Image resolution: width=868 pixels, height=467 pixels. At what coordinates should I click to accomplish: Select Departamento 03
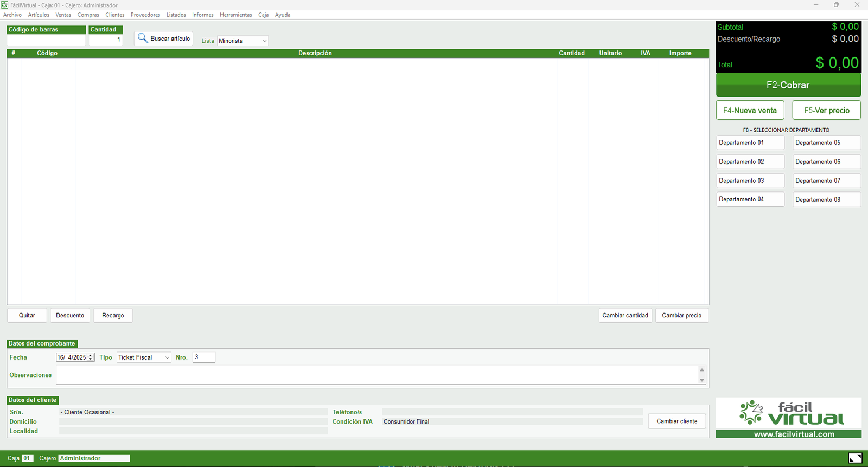[x=750, y=181]
